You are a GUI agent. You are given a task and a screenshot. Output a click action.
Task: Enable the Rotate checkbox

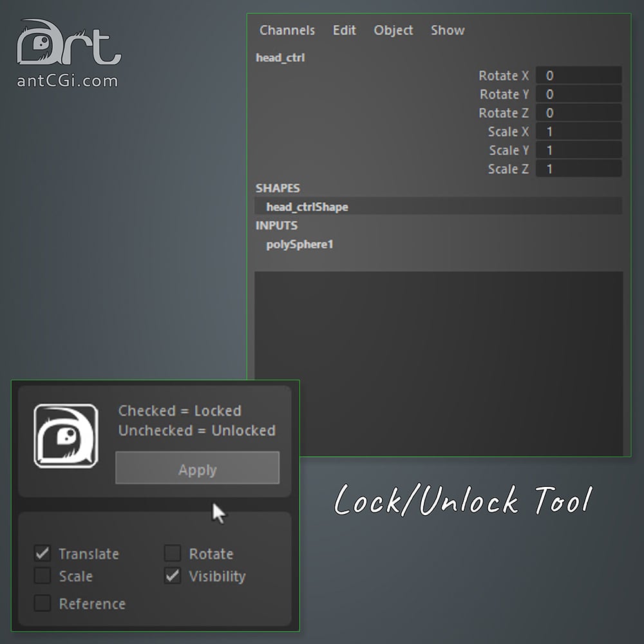[173, 553]
